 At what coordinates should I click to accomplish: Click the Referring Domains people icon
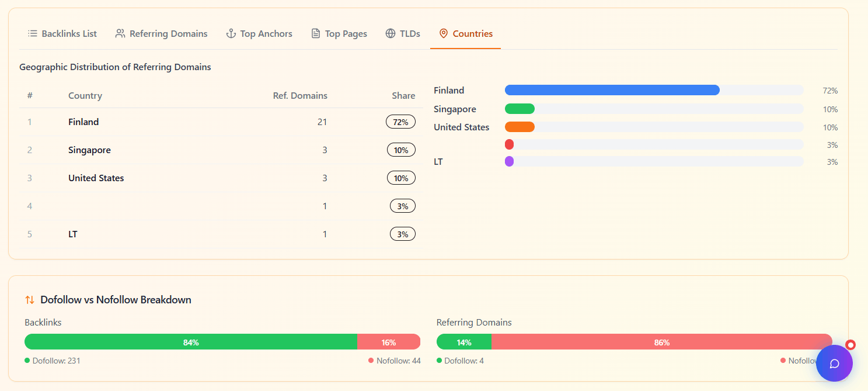[120, 34]
